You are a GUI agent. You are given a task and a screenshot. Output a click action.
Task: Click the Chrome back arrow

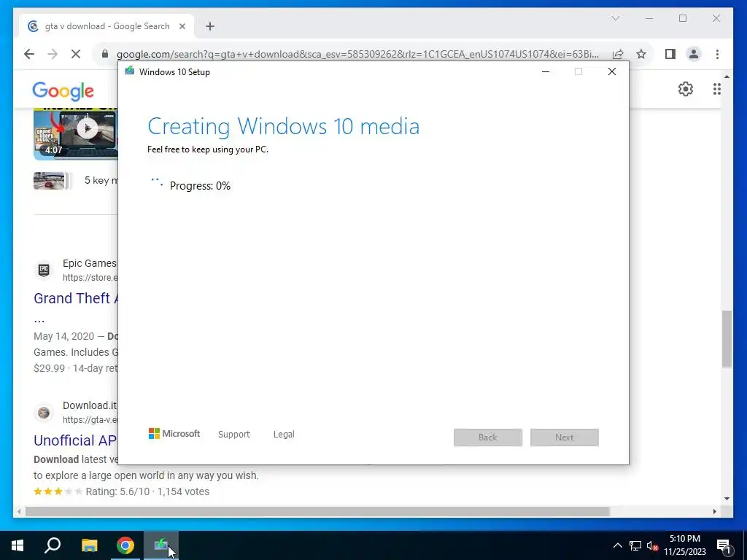(x=29, y=54)
